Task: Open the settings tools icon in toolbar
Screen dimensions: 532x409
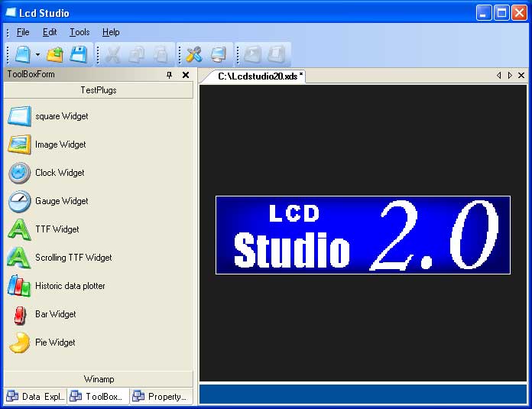Action: point(194,54)
